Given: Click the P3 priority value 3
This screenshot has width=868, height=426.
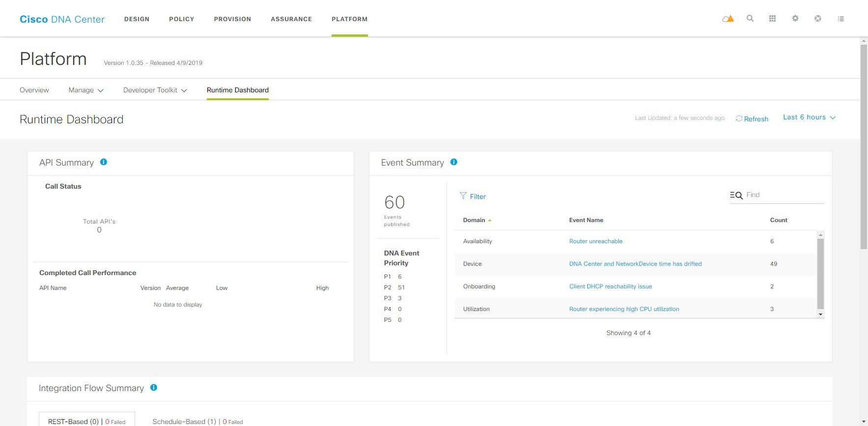Looking at the screenshot, I should (x=400, y=298).
